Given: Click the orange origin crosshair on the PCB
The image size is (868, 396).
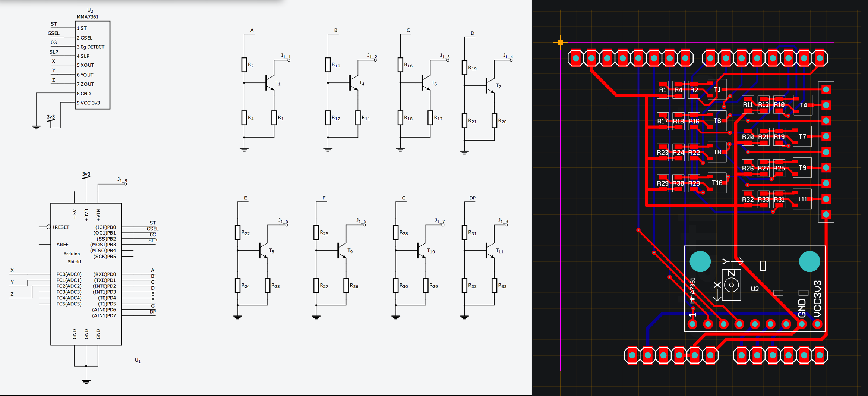Looking at the screenshot, I should (561, 42).
